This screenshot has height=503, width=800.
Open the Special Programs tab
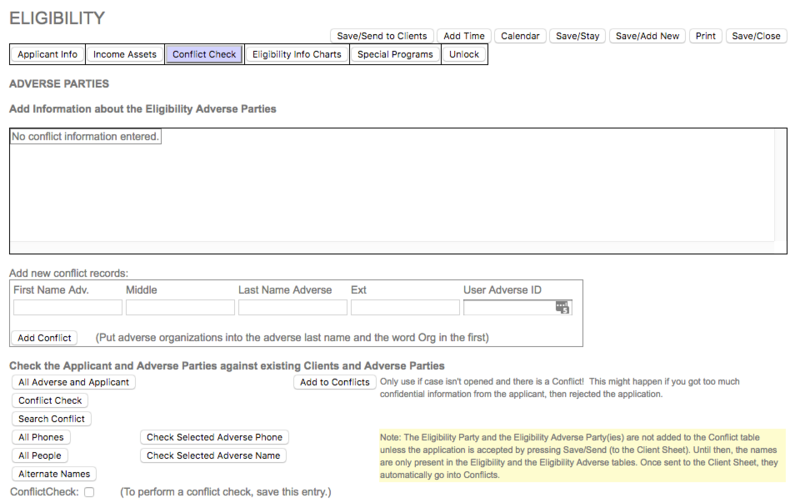pyautogui.click(x=395, y=54)
